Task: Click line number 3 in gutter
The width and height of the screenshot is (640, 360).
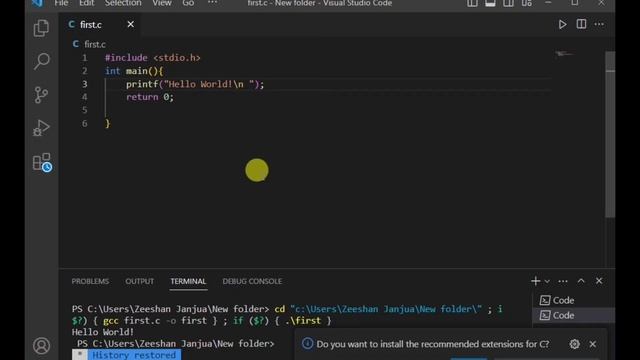Action: [84, 84]
